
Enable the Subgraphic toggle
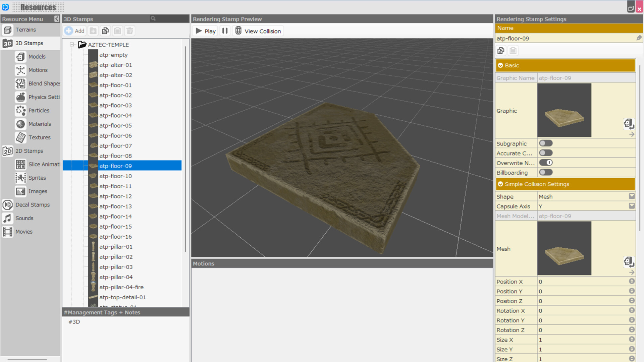coord(545,143)
